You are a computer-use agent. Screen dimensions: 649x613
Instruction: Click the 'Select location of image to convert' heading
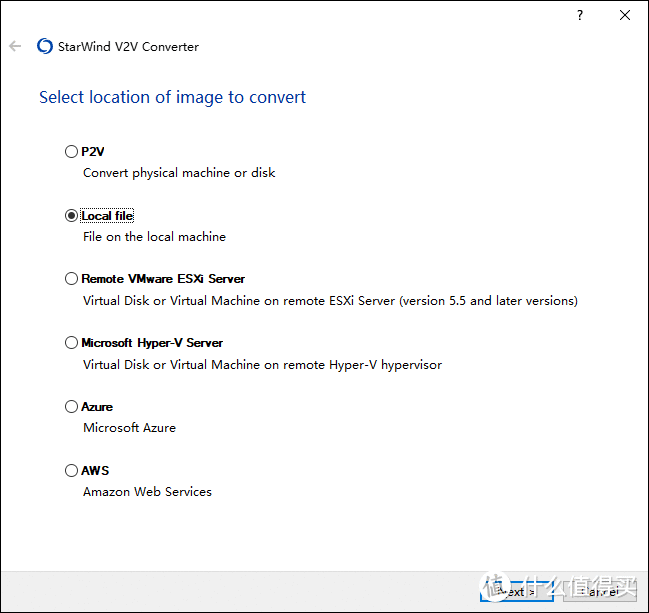point(172,98)
